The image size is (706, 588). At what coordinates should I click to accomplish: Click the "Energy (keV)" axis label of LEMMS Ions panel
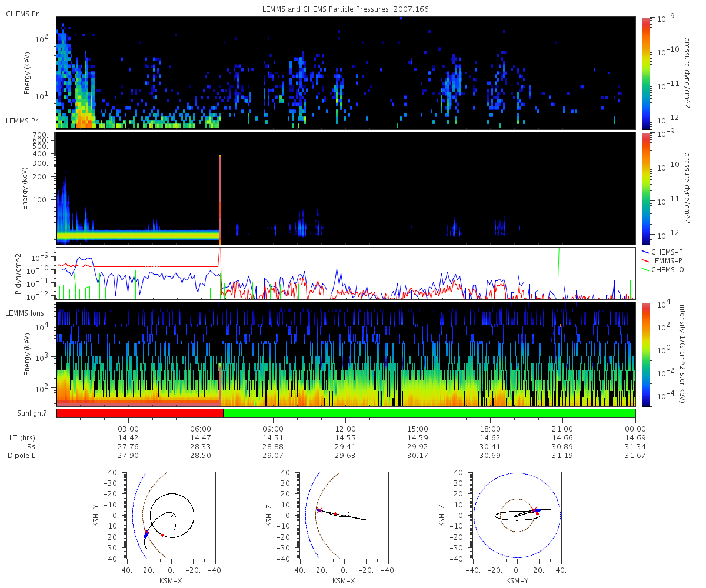click(x=27, y=354)
